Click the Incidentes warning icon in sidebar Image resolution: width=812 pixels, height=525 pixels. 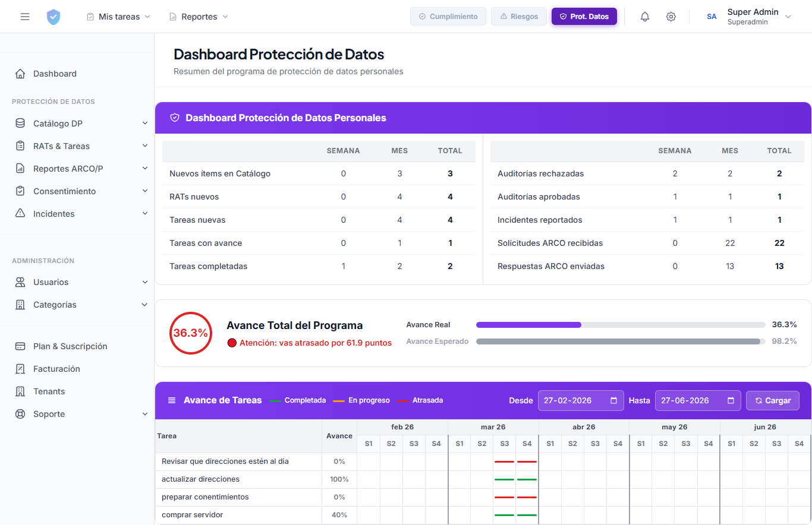pyautogui.click(x=18, y=213)
